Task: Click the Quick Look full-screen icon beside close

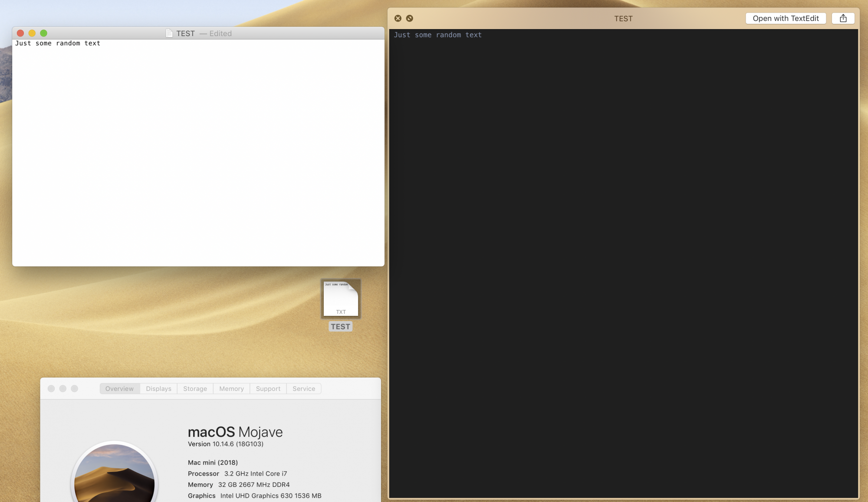Action: click(410, 18)
